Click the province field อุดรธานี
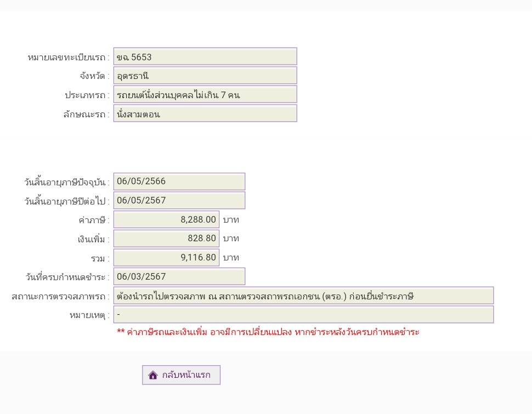 coord(205,75)
